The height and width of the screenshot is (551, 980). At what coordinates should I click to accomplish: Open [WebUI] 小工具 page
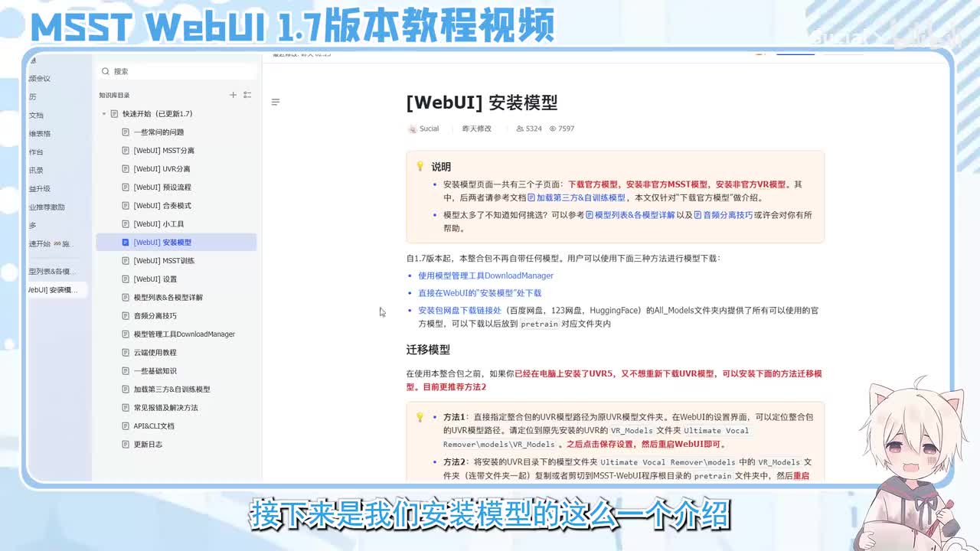158,224
